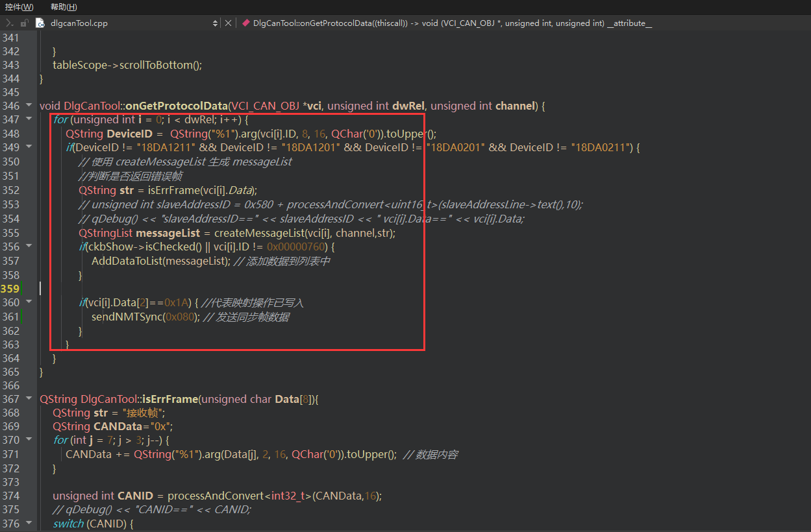Click line number 374 in the gutter
Screen dimensions: 811x532
coord(10,496)
